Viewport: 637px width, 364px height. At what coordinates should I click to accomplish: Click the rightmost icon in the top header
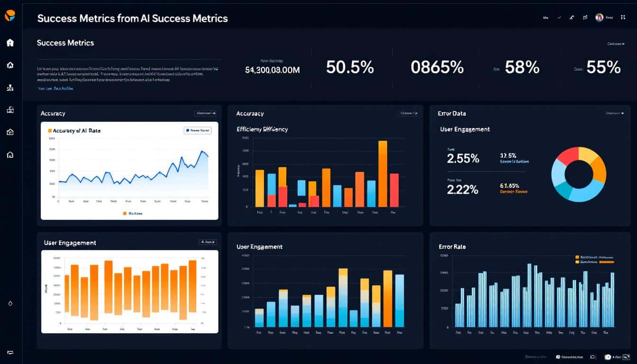624,18
